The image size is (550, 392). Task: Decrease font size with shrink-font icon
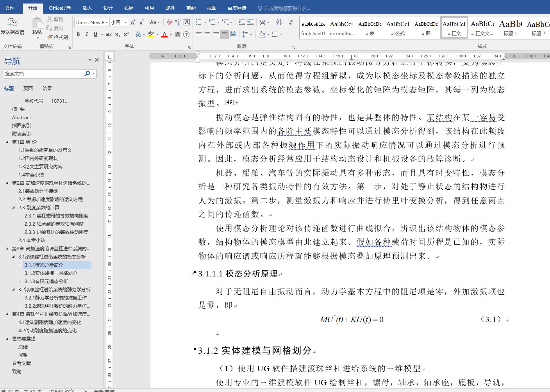pyautogui.click(x=141, y=22)
